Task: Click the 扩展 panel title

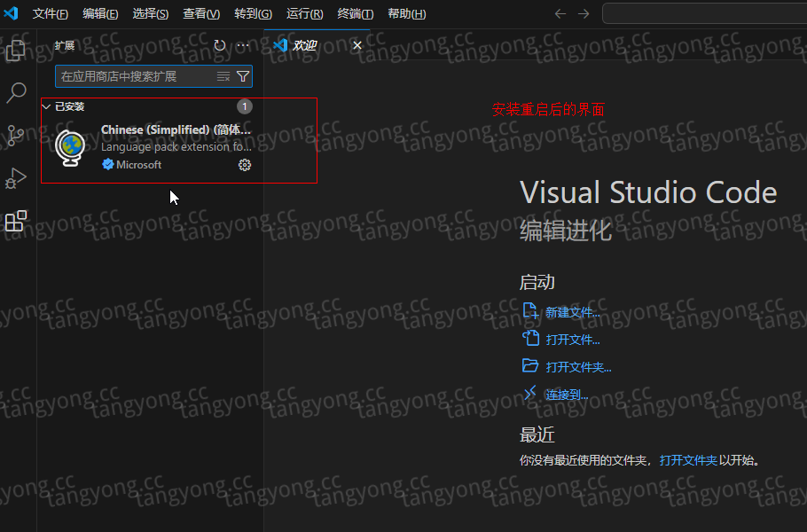Action: (x=65, y=46)
